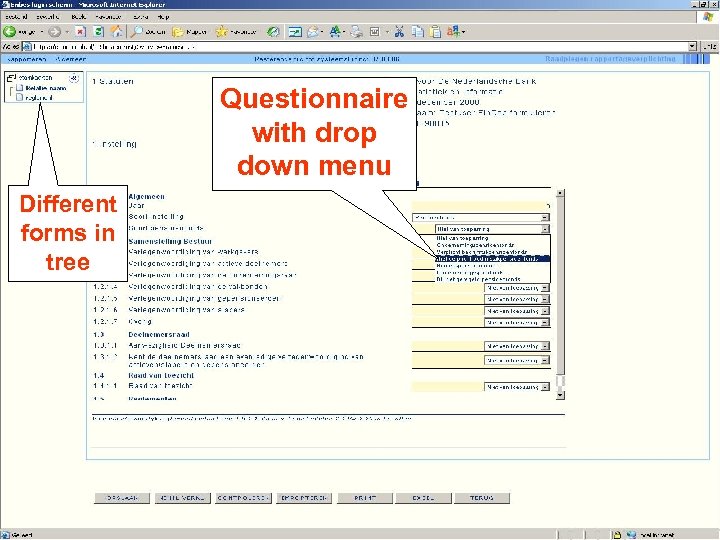Select second child item under Werkboeken tree

click(x=39, y=98)
